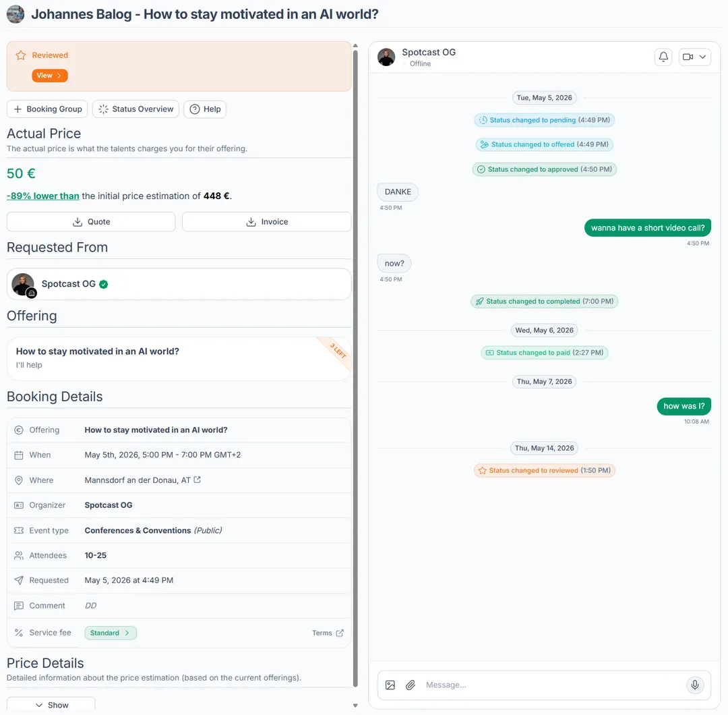This screenshot has width=728, height=715.
Task: Click the calendar icon in When row
Action: pos(19,455)
